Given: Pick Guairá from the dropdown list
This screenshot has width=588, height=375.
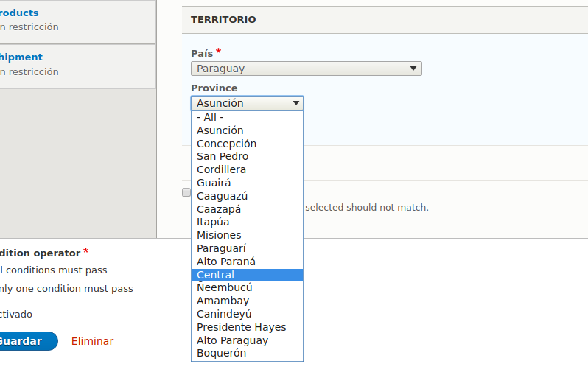Looking at the screenshot, I should pos(247,183).
